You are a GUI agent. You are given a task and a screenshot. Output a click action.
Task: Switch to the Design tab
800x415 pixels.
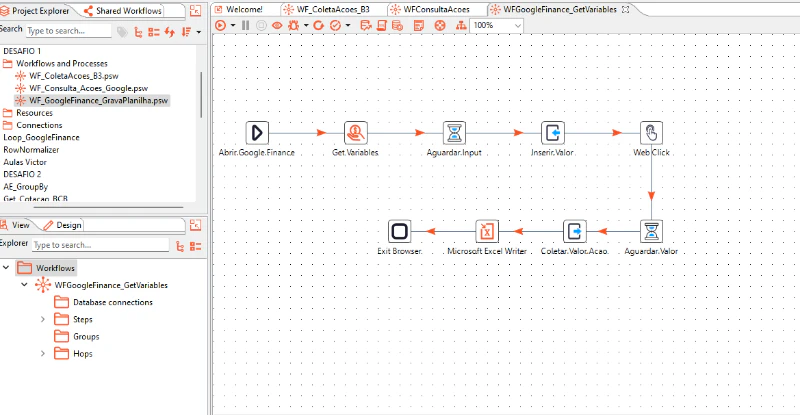tap(63, 225)
